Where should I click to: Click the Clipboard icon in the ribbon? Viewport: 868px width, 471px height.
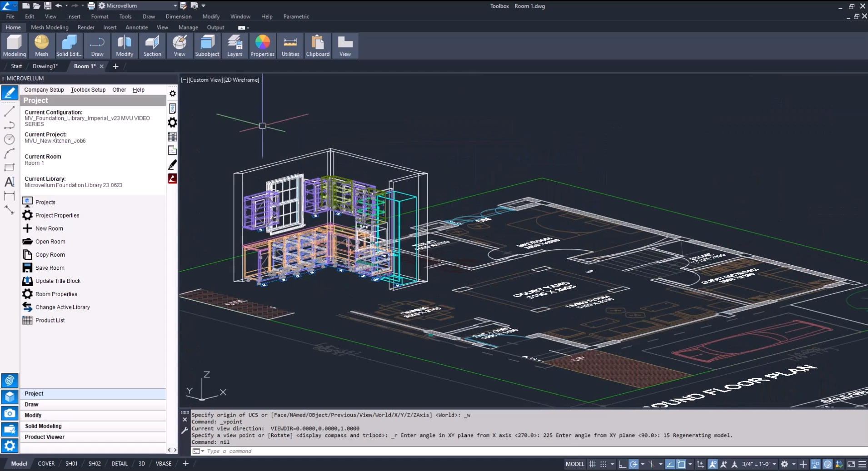[317, 45]
